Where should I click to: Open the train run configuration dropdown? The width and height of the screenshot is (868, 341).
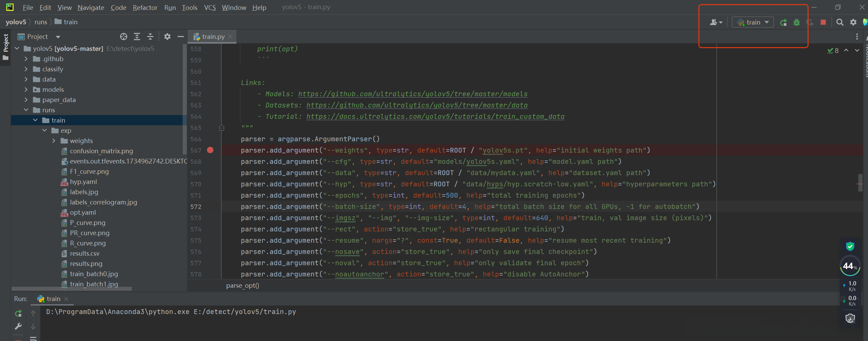[753, 23]
